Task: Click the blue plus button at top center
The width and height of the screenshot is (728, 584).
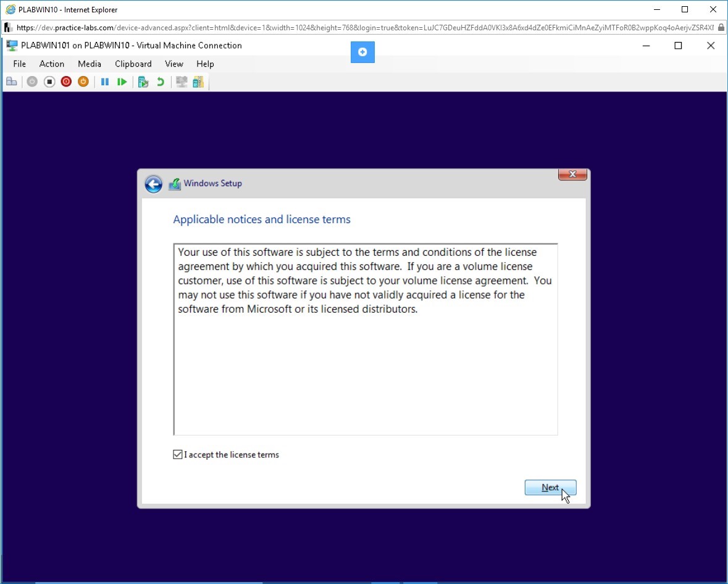Action: click(x=362, y=52)
